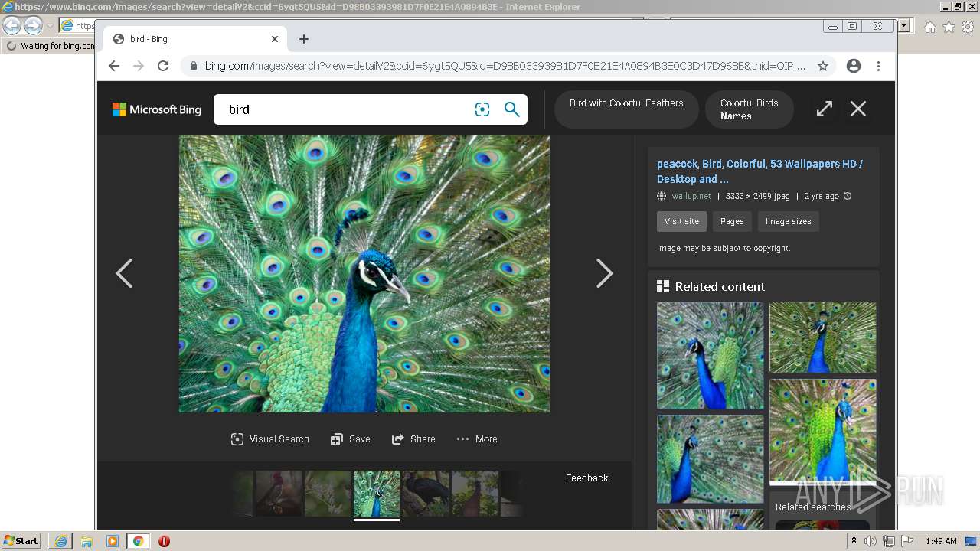Viewport: 980px width, 551px height.
Task: Click the magnifier search icon
Action: pos(512,109)
